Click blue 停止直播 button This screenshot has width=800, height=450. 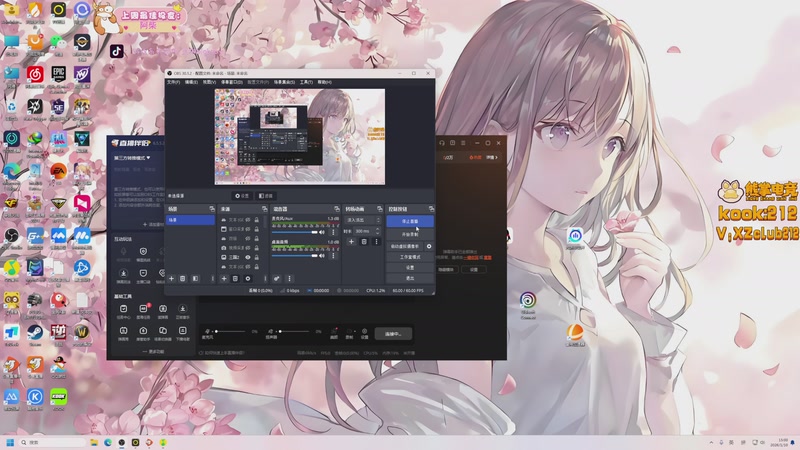point(410,221)
